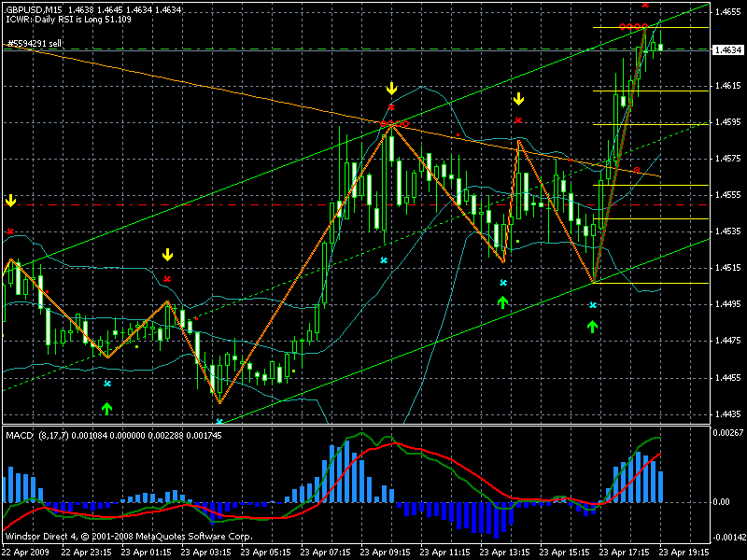Click the circled red dot near 1.4575
The height and width of the screenshot is (560, 747).
click(x=637, y=170)
